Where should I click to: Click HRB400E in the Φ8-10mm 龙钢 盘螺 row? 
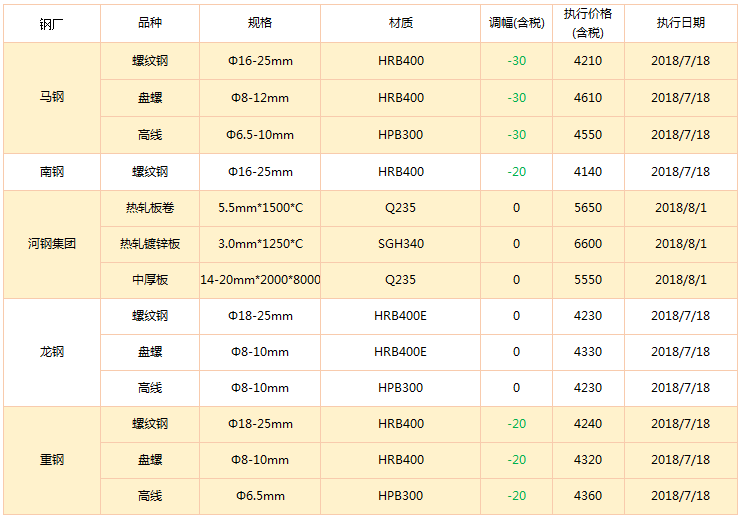(x=401, y=352)
